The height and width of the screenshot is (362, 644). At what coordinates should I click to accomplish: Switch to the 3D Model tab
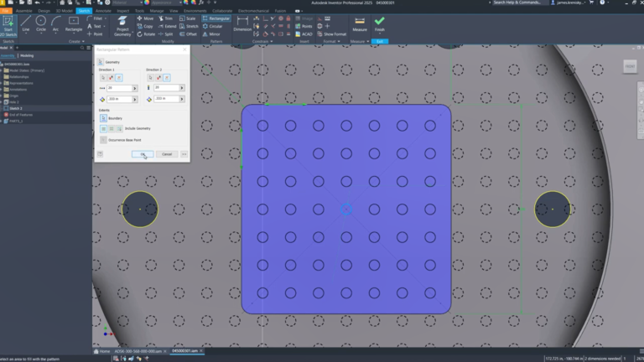coord(64,11)
